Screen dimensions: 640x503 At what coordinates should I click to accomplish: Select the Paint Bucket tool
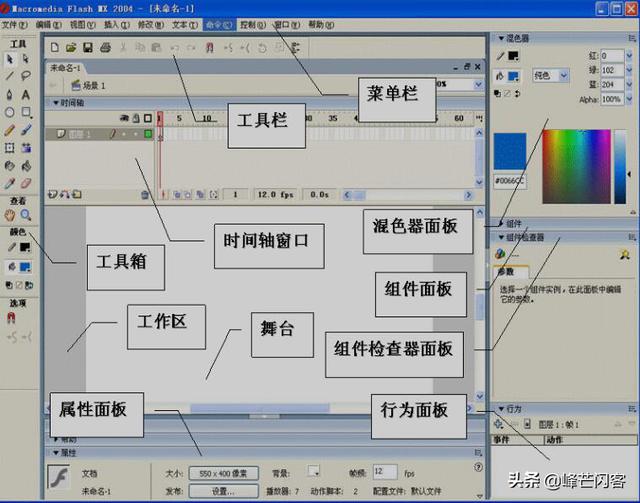pos(26,166)
